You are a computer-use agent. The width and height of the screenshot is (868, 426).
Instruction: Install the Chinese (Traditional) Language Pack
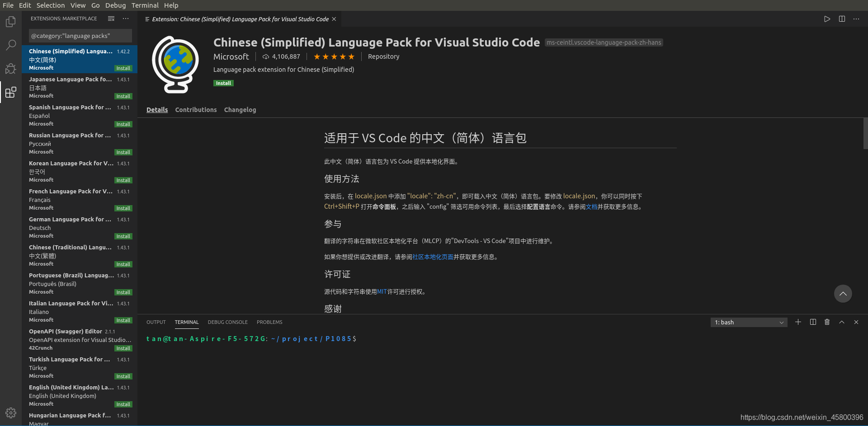coord(123,264)
